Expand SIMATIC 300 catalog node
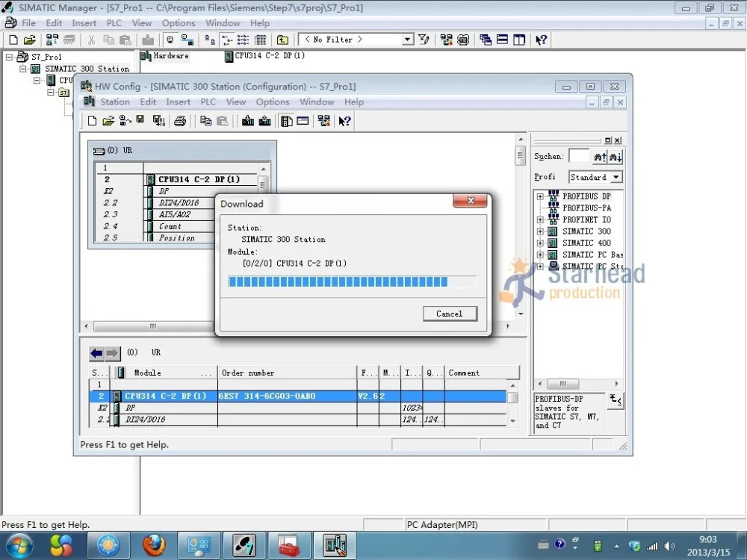 pyautogui.click(x=540, y=231)
